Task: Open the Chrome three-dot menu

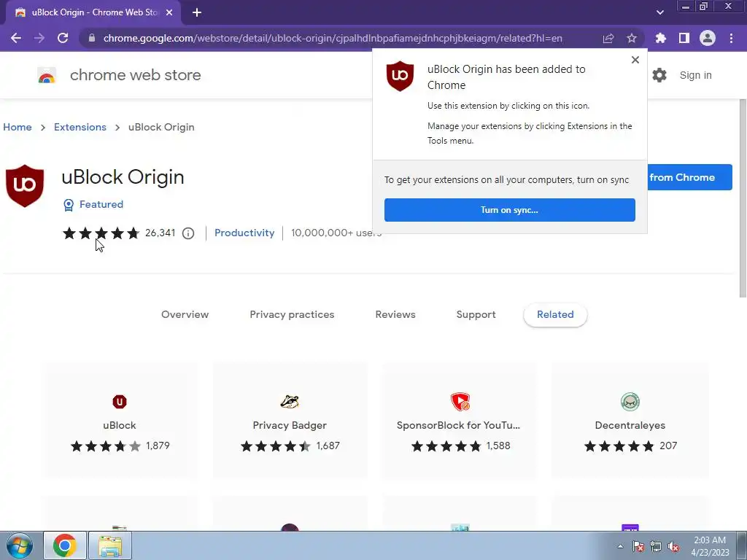Action: [731, 38]
